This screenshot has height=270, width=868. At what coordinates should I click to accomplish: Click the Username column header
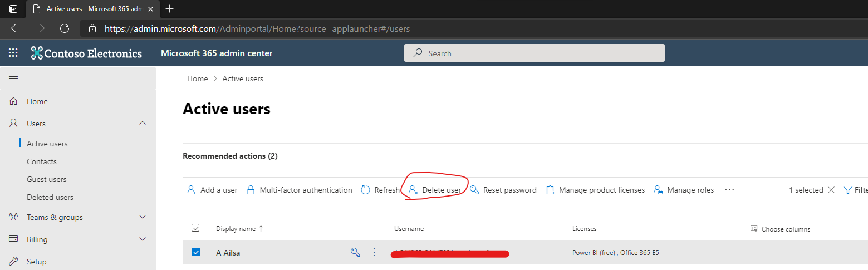(409, 229)
